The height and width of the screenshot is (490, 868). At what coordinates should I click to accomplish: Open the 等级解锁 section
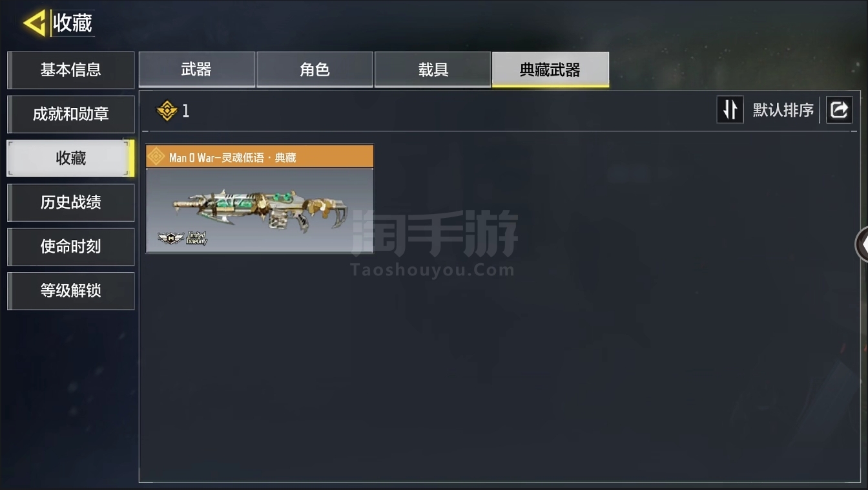[x=71, y=291]
